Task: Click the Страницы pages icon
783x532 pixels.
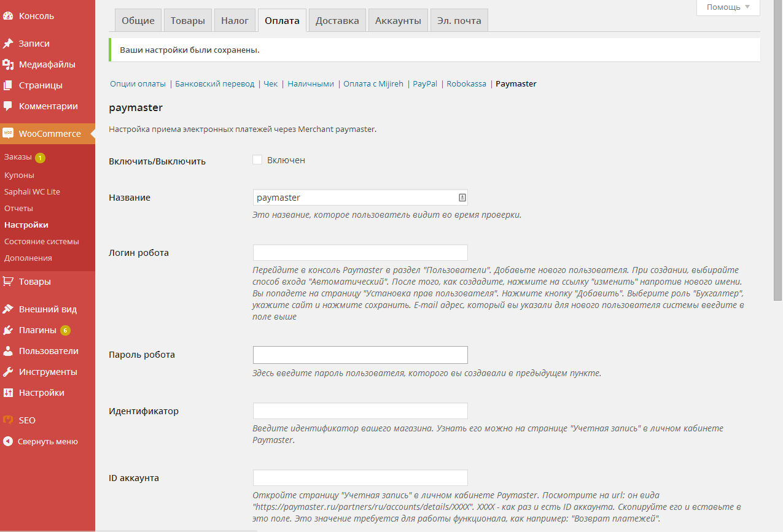Action: pos(8,85)
